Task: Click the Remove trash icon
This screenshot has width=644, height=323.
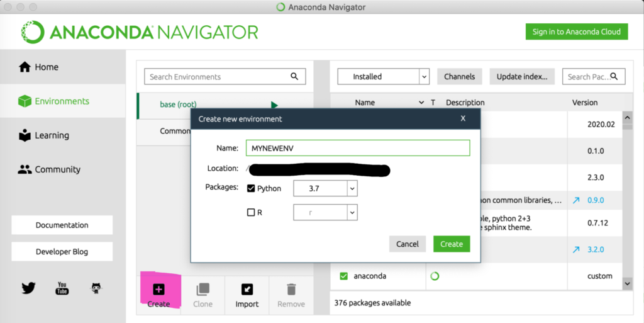Action: pos(291,289)
